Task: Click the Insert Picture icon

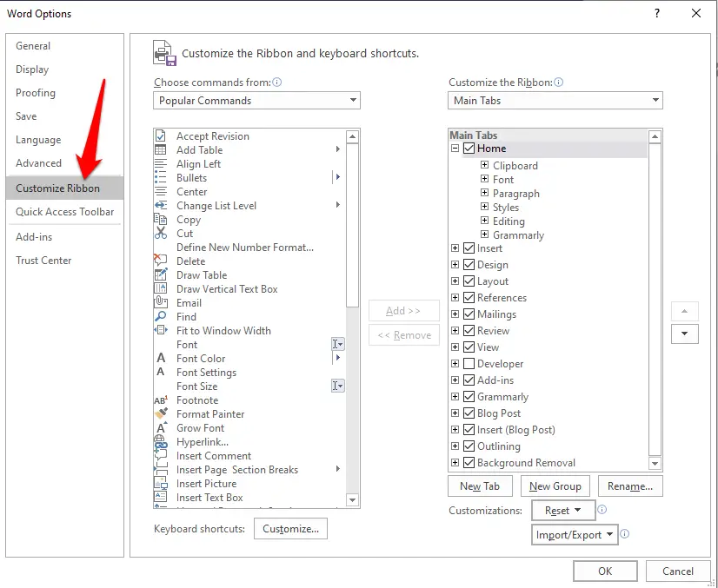Action: 160,483
